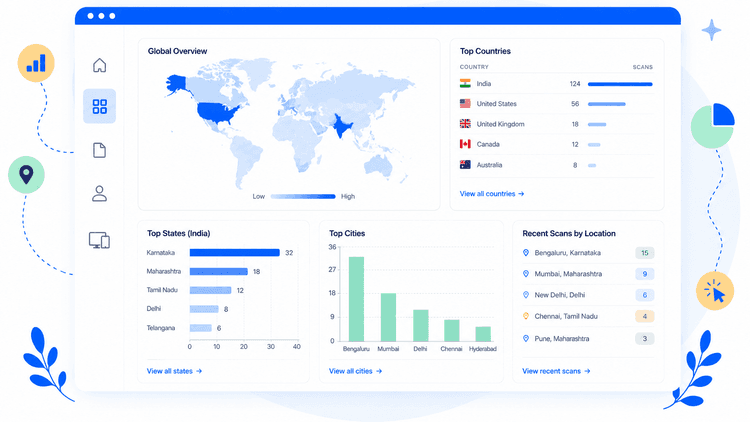This screenshot has width=750, height=422.
Task: Click the pin icon beside Bengaluru, Karnataka
Action: (x=526, y=253)
